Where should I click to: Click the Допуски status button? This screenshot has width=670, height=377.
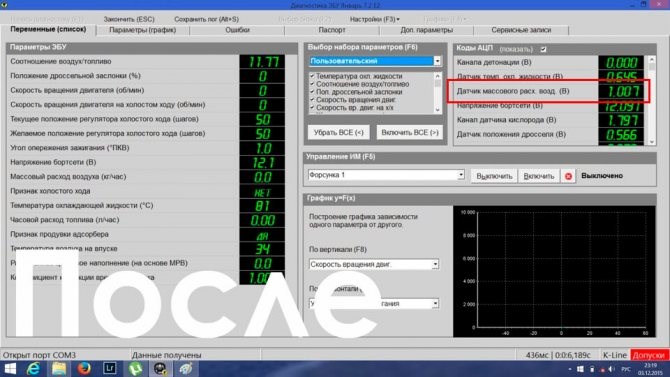(x=649, y=355)
